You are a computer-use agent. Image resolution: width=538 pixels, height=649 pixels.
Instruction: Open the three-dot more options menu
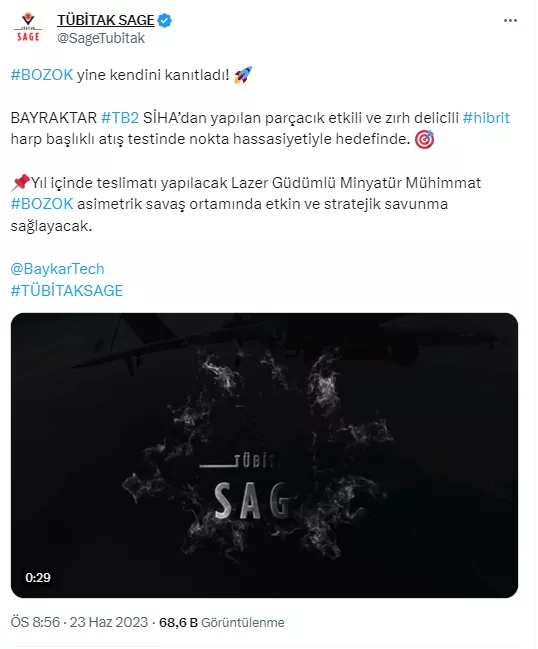coord(510,21)
